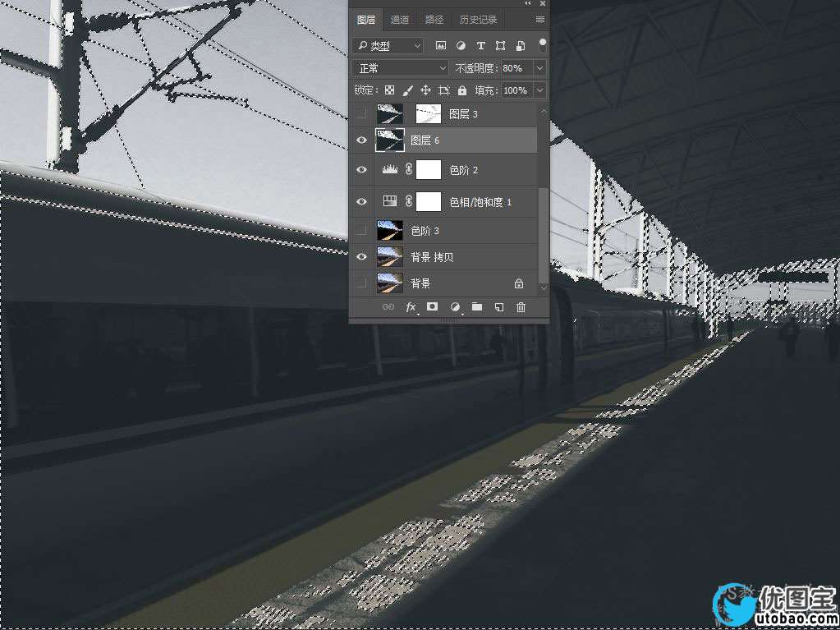Screen dimensions: 840x630
Task: Filter for shape layers icon
Action: [500, 46]
